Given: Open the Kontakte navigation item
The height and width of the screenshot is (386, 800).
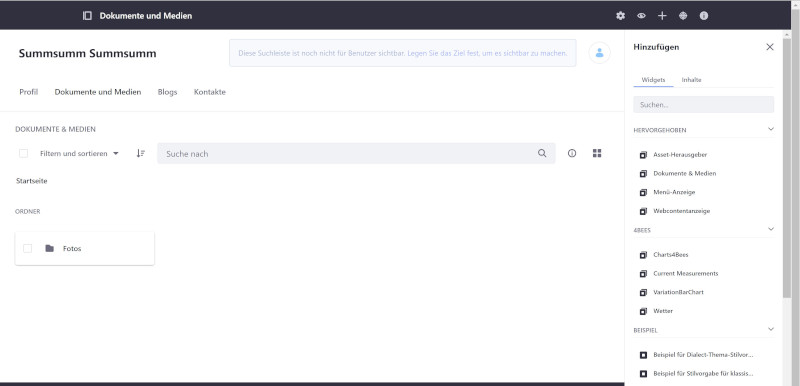Looking at the screenshot, I should (x=210, y=92).
